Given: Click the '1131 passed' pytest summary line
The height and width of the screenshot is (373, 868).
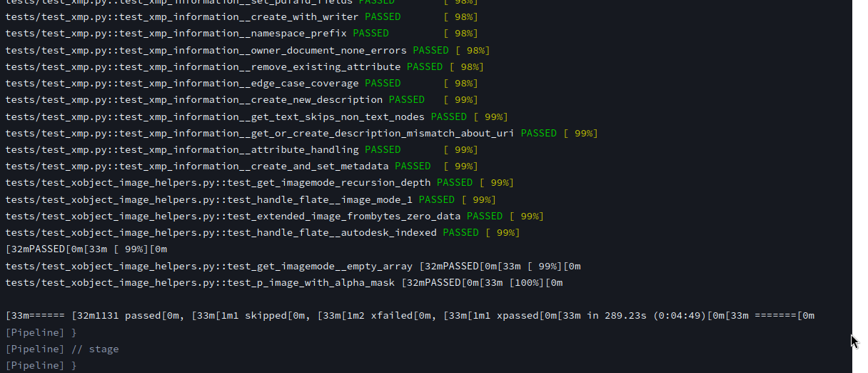Looking at the screenshot, I should point(143,316).
